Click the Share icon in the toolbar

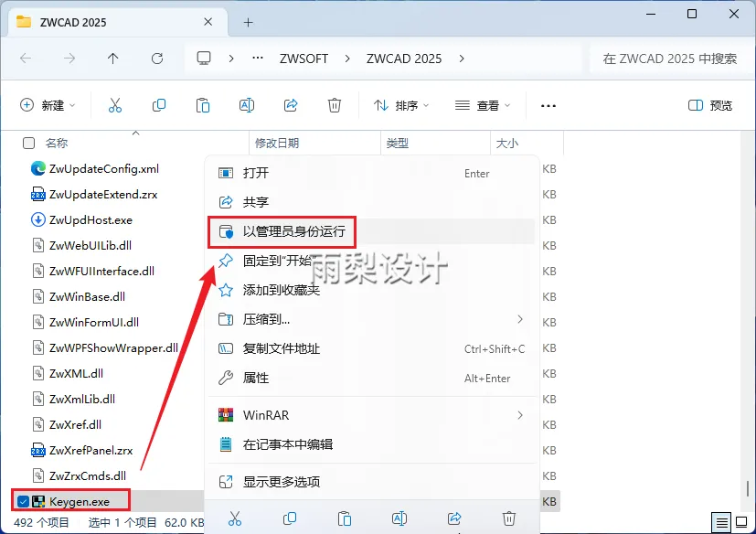click(291, 105)
